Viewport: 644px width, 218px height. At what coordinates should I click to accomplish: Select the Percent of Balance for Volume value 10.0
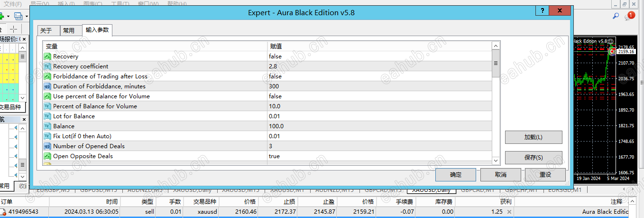(275, 106)
